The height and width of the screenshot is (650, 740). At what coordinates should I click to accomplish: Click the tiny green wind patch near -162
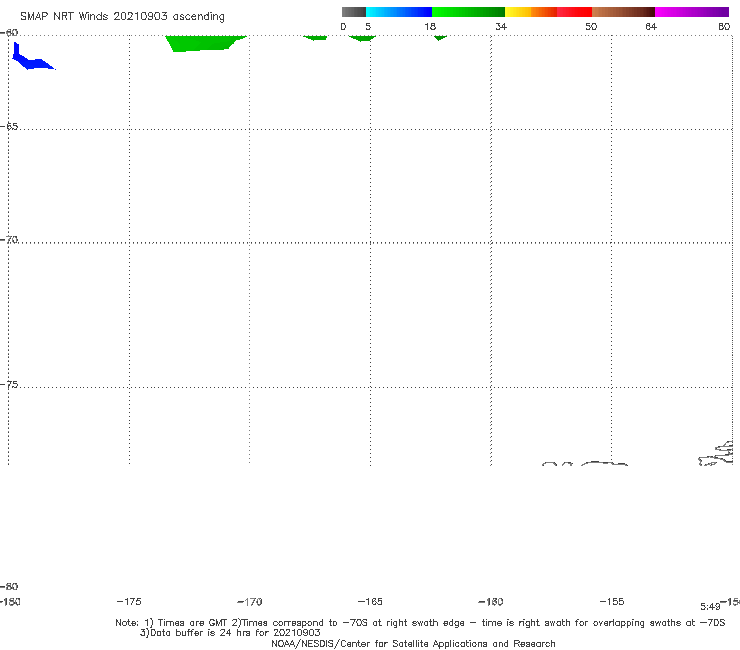point(440,38)
